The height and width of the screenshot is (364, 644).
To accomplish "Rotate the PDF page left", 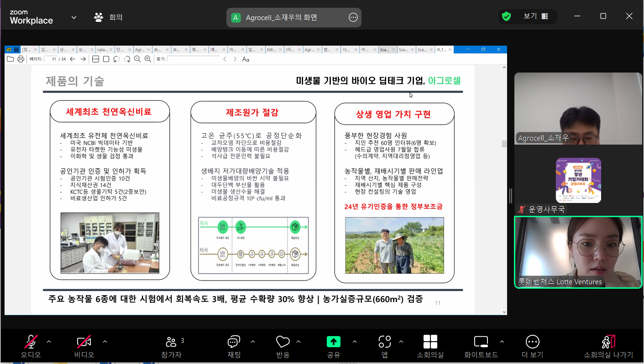I will pyautogui.click(x=116, y=59).
